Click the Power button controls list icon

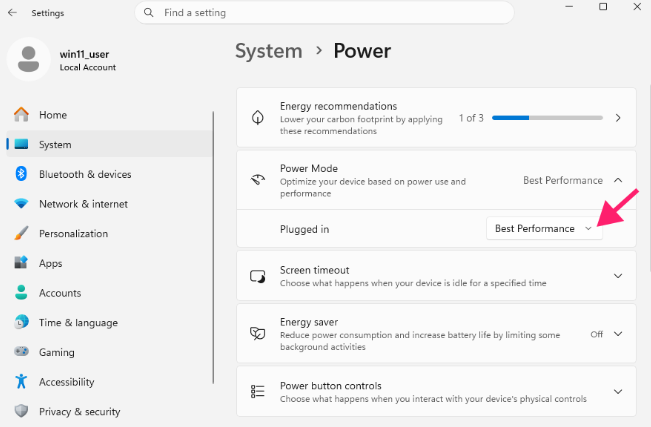click(x=258, y=391)
